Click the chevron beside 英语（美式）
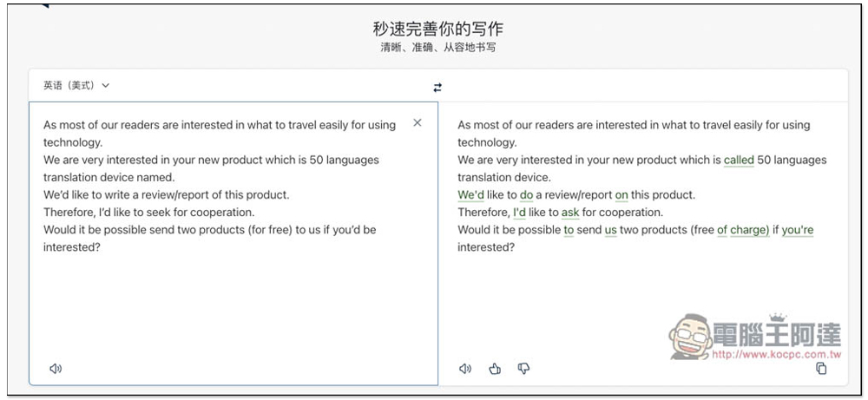 coord(106,86)
